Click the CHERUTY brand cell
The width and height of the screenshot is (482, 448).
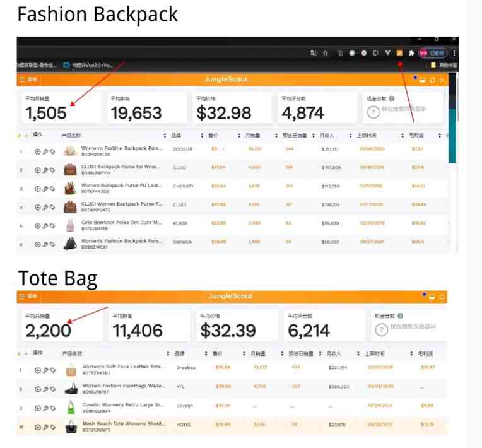(183, 186)
